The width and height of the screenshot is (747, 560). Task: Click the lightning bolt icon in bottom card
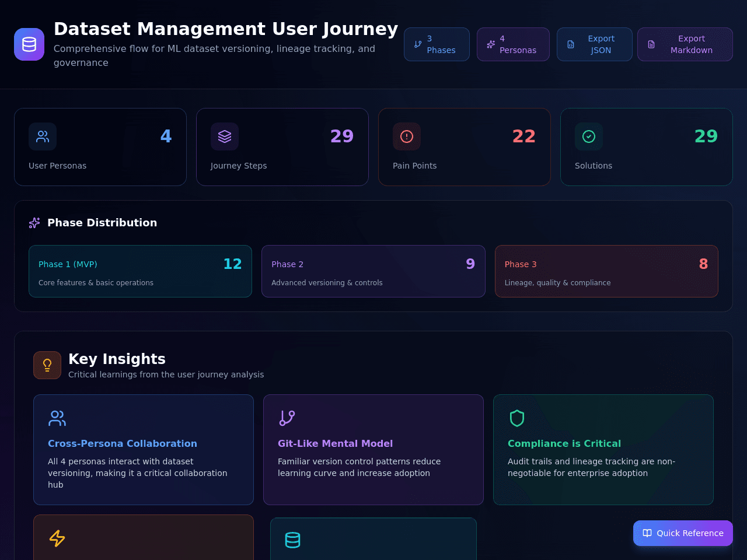pos(57,538)
